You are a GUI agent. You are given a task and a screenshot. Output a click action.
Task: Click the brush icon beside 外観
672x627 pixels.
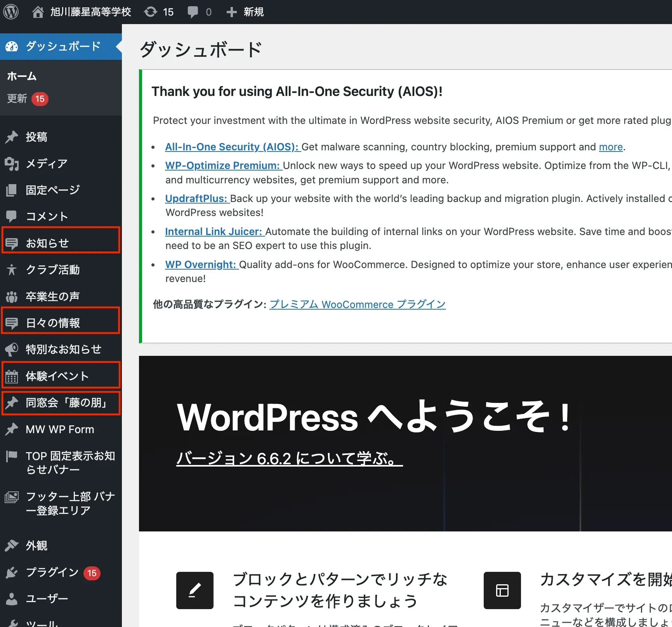click(x=12, y=545)
